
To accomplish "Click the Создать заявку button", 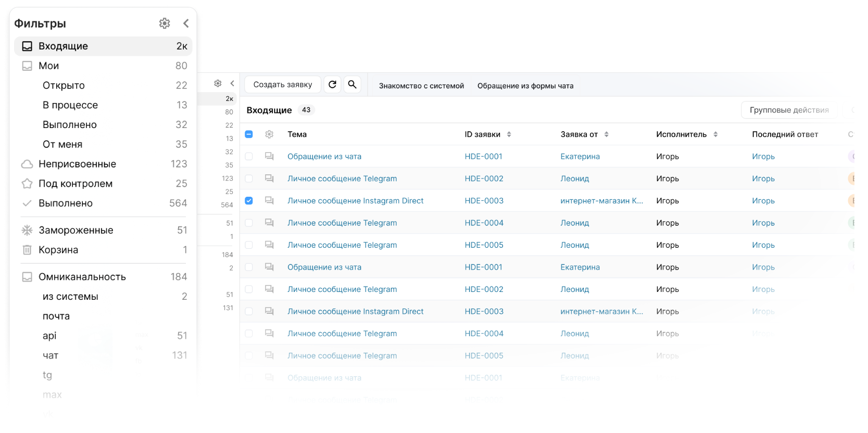I will pyautogui.click(x=283, y=84).
